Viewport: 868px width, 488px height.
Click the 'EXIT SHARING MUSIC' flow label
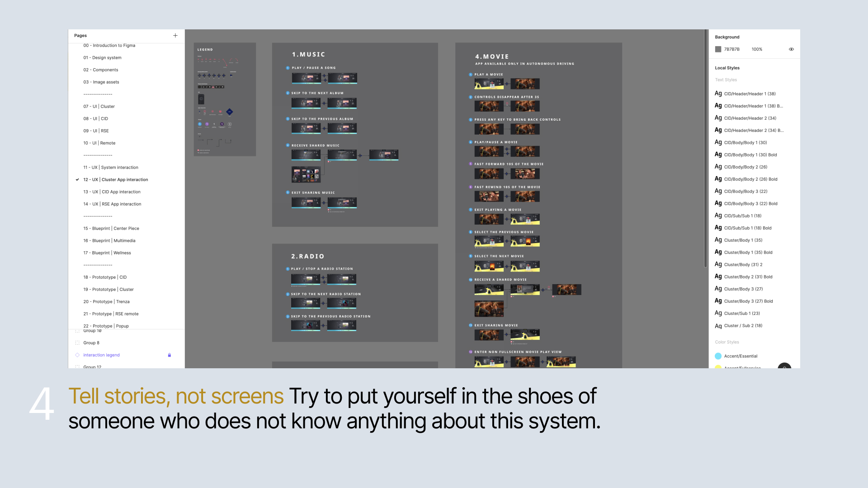[x=313, y=193]
